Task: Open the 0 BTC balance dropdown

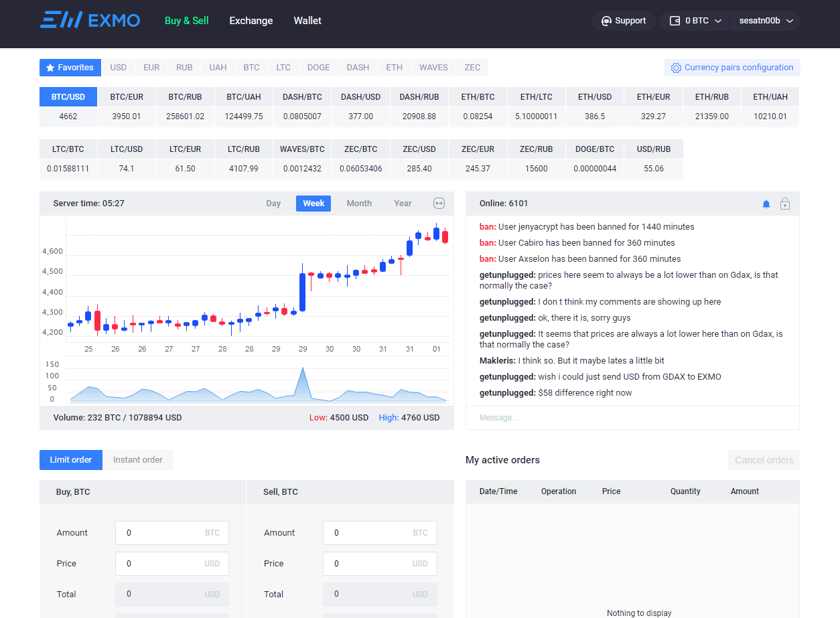Action: [696, 21]
